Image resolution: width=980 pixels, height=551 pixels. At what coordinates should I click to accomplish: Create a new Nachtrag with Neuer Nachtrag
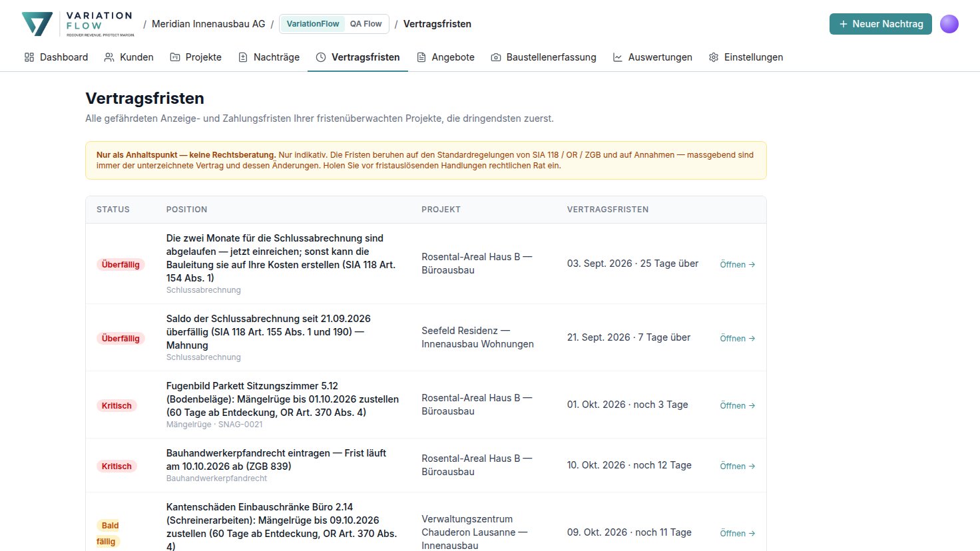(881, 24)
